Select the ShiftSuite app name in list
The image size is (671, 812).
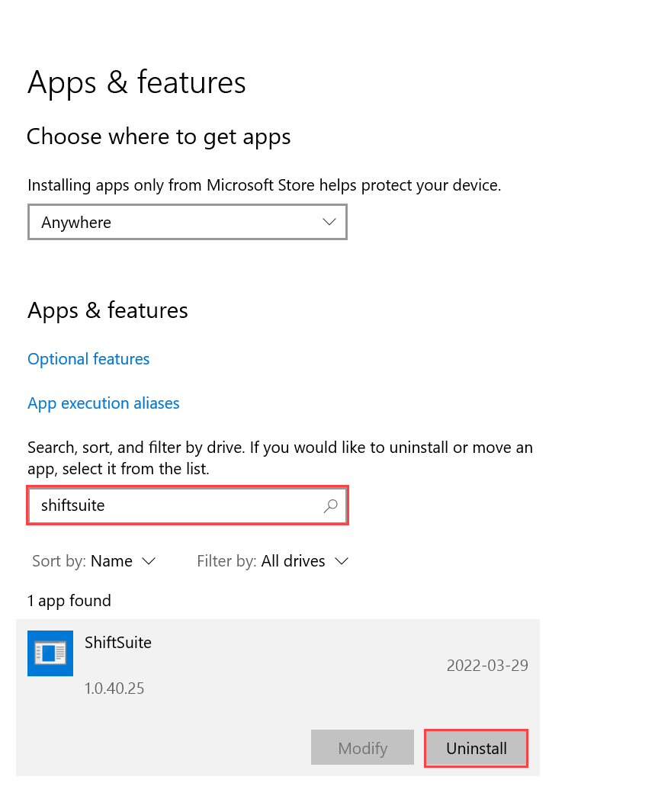(x=118, y=643)
